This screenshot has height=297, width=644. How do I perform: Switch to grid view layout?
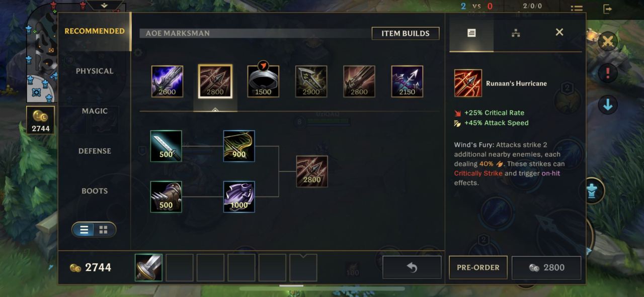tap(104, 230)
